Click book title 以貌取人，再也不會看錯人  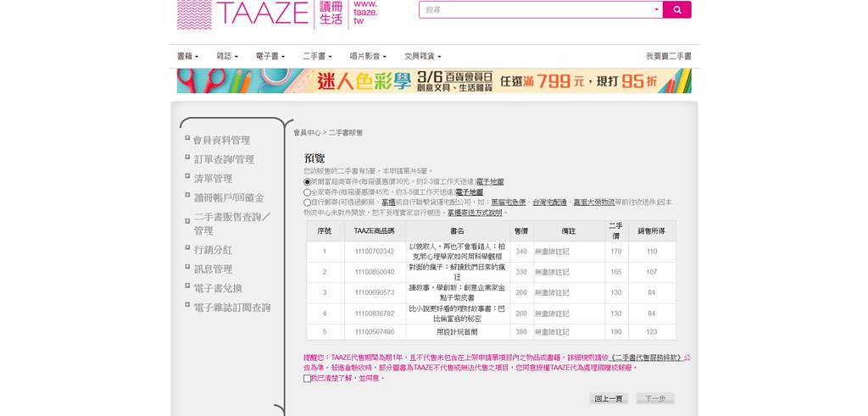[x=457, y=252]
